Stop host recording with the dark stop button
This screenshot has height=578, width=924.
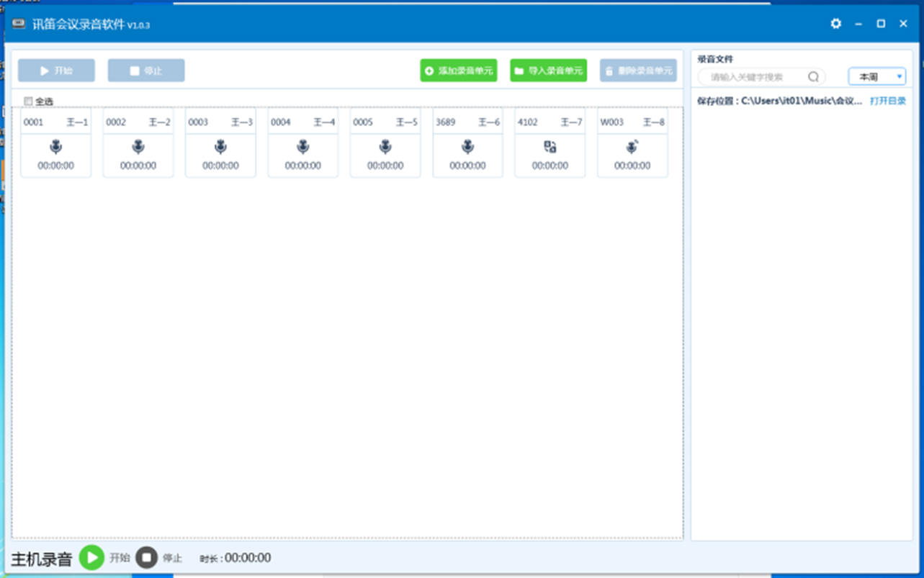point(147,557)
